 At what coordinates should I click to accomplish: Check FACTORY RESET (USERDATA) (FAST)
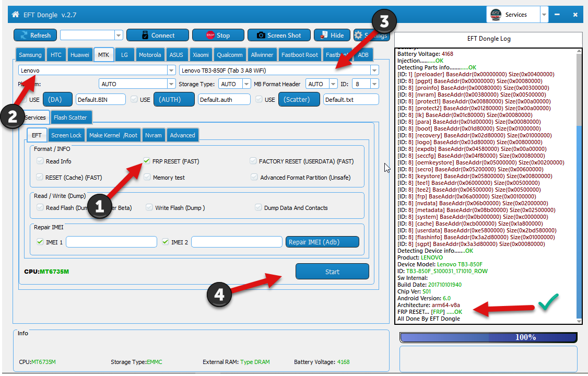click(x=253, y=161)
